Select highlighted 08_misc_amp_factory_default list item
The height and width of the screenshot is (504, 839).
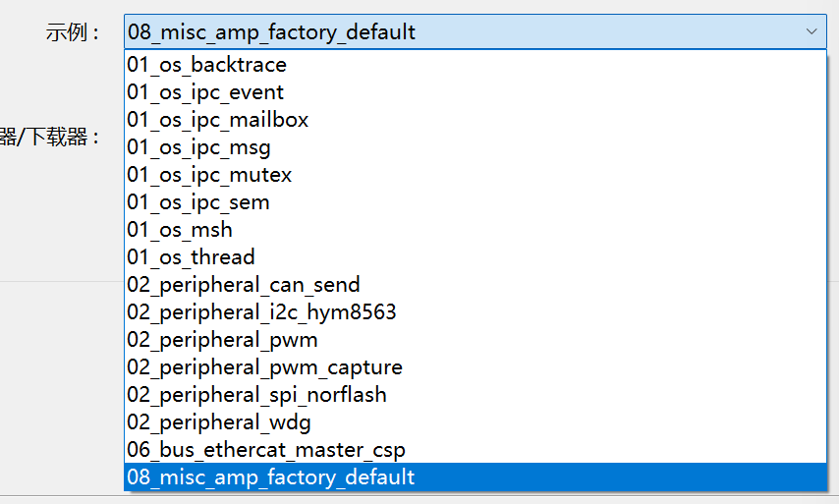(271, 477)
